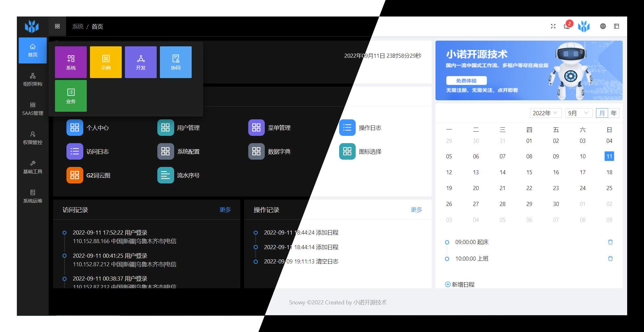Click the module grid icon beside breadcrumb
Image resolution: width=644 pixels, height=332 pixels.
[57, 26]
